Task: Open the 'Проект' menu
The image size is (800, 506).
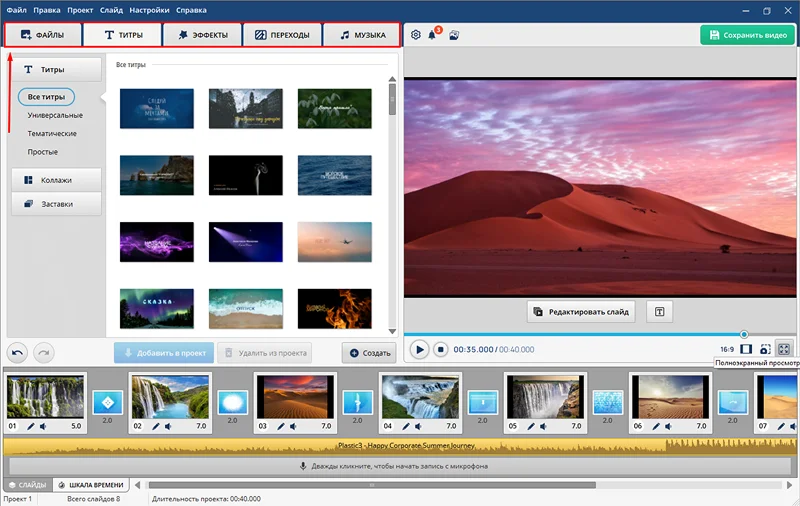Action: tap(80, 9)
